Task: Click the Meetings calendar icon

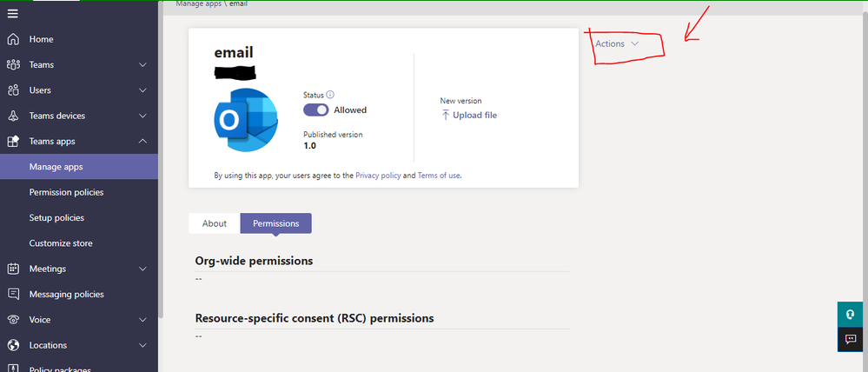Action: [13, 269]
